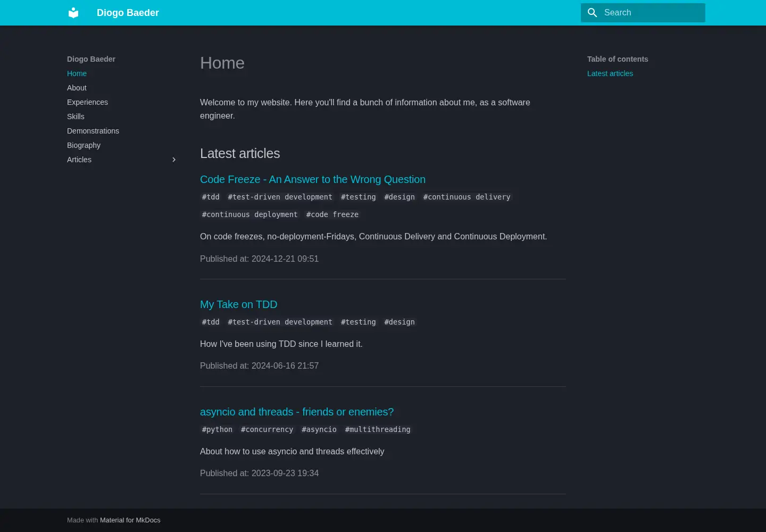766x532 pixels.
Task: Click the Diogo Baeder header title
Action: pos(128,13)
